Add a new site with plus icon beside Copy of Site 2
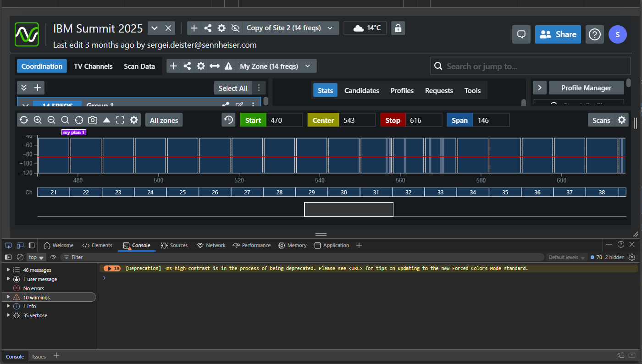Viewport: 642px width, 364px height. [194, 28]
